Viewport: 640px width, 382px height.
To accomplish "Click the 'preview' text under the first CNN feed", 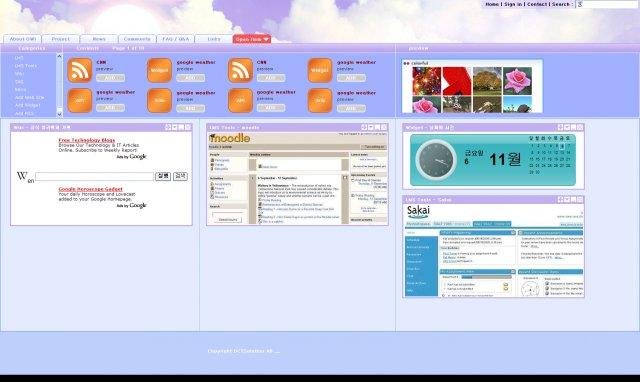I will coord(104,69).
